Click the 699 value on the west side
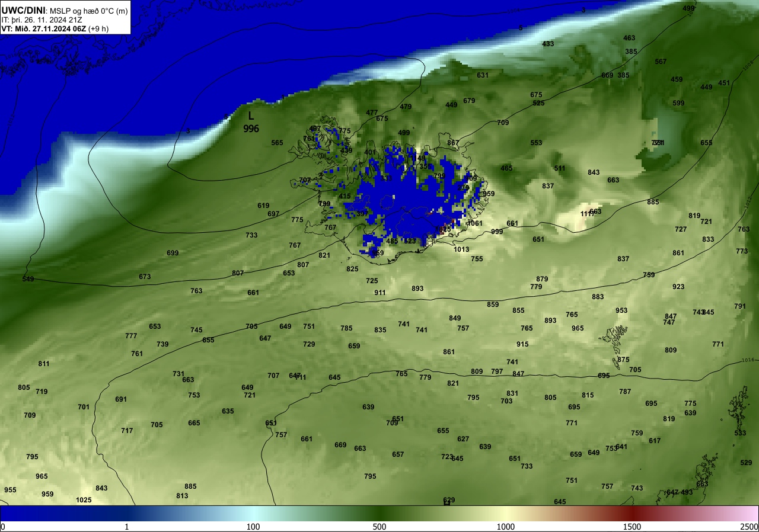The height and width of the screenshot is (532, 759). [x=173, y=254]
